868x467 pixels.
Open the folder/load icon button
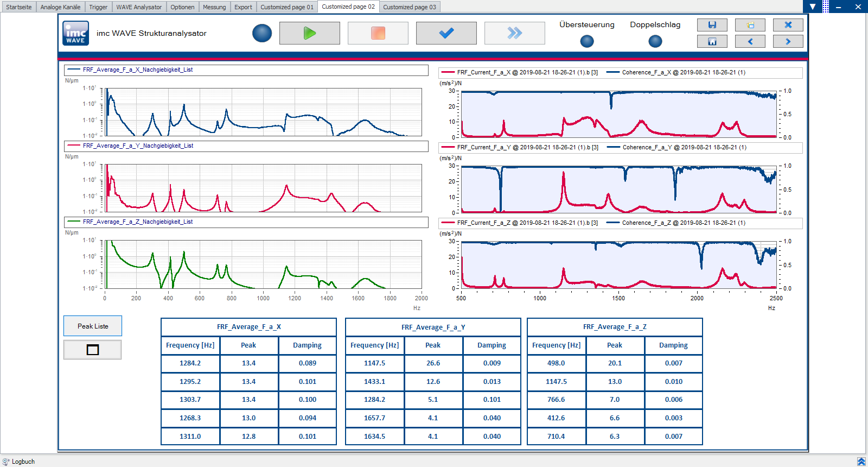pyautogui.click(x=750, y=25)
